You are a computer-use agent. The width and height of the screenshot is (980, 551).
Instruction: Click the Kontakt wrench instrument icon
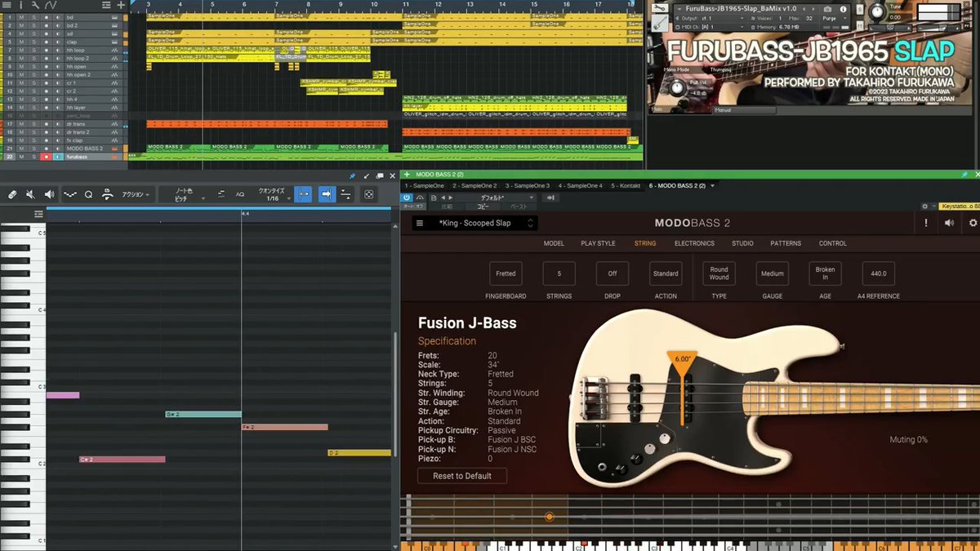(658, 7)
